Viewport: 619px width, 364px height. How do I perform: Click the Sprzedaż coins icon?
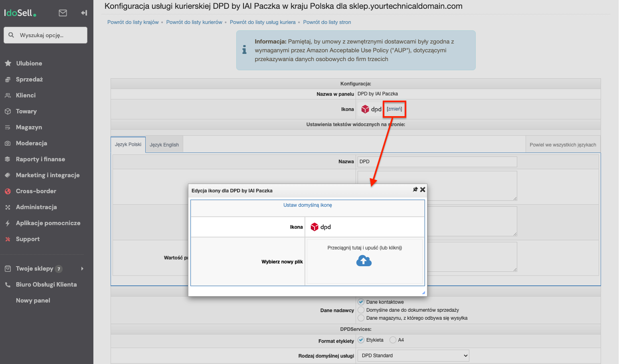(x=8, y=79)
